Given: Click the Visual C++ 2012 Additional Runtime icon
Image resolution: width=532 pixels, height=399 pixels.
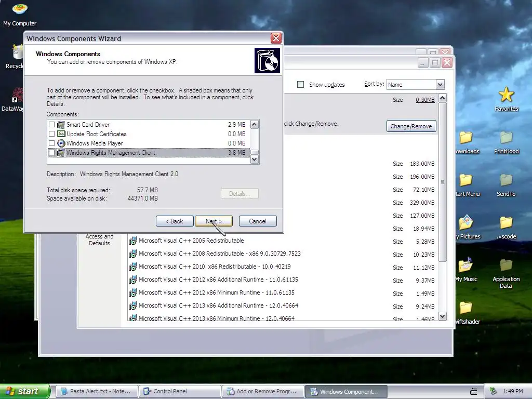Looking at the screenshot, I should (x=133, y=280).
